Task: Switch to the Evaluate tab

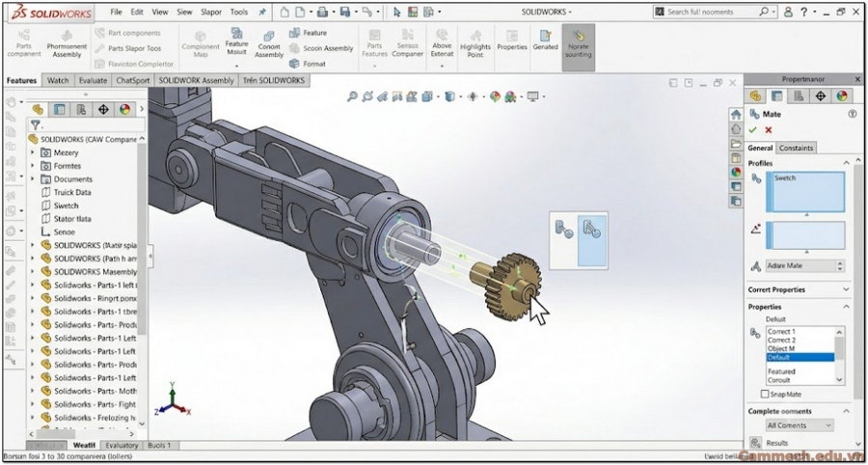Action: [x=93, y=80]
